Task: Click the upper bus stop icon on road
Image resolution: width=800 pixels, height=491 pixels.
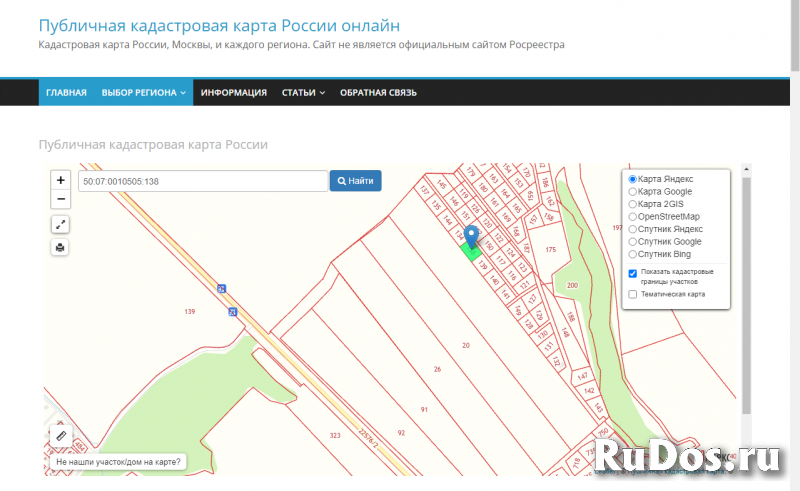Action: 221,288
